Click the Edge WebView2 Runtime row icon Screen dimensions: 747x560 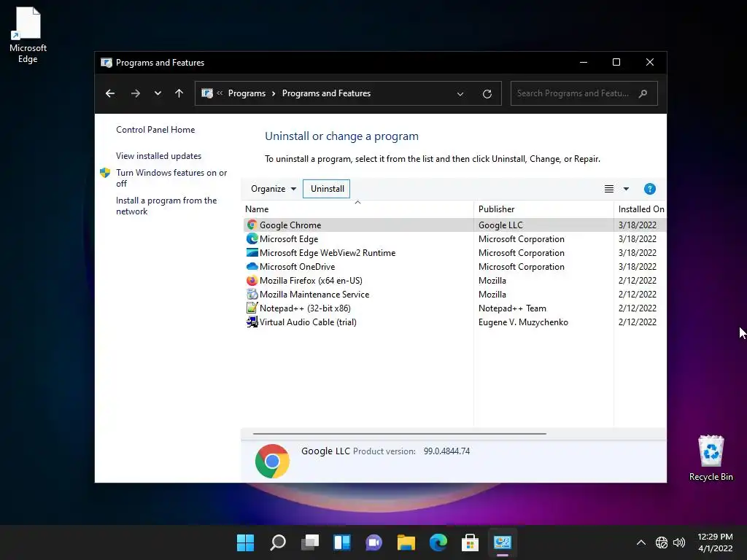point(252,252)
